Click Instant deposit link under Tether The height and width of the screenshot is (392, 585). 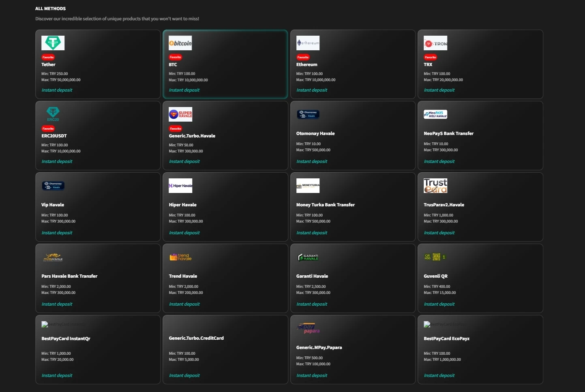click(57, 90)
